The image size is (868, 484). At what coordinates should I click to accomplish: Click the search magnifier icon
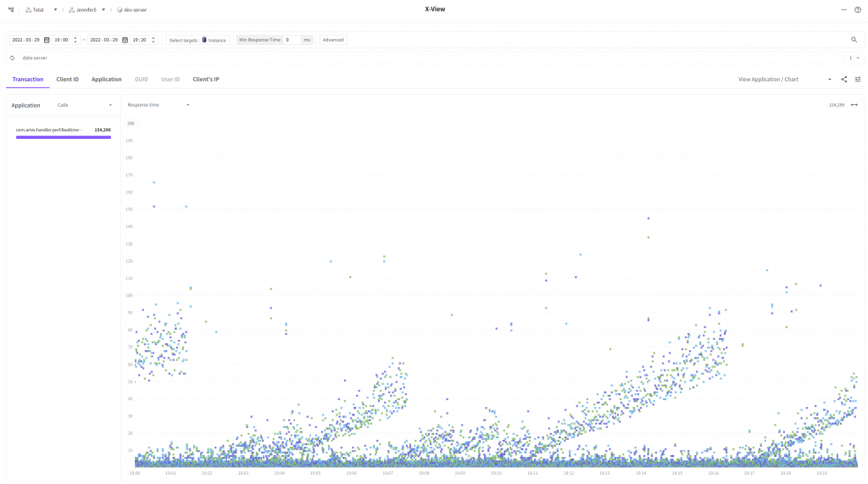pos(854,40)
